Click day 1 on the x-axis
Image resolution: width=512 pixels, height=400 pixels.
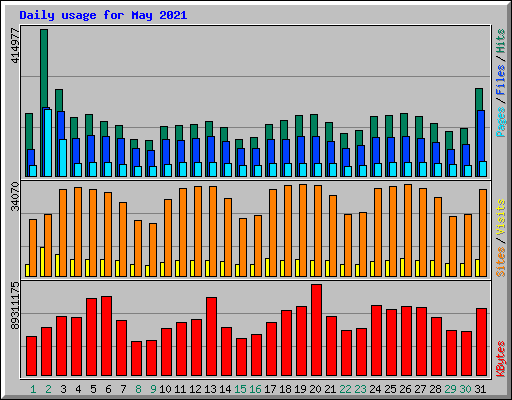tap(33, 389)
